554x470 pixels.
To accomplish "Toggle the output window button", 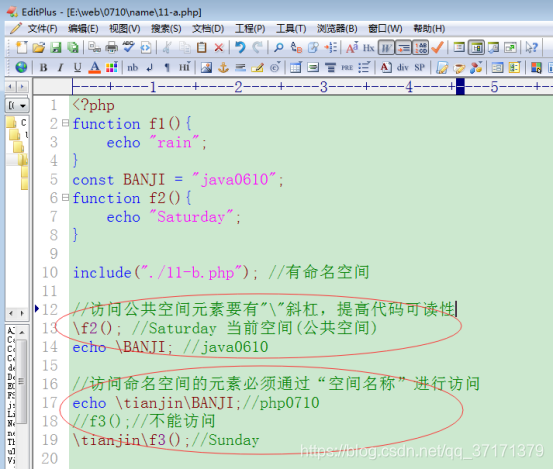I will 493,47.
